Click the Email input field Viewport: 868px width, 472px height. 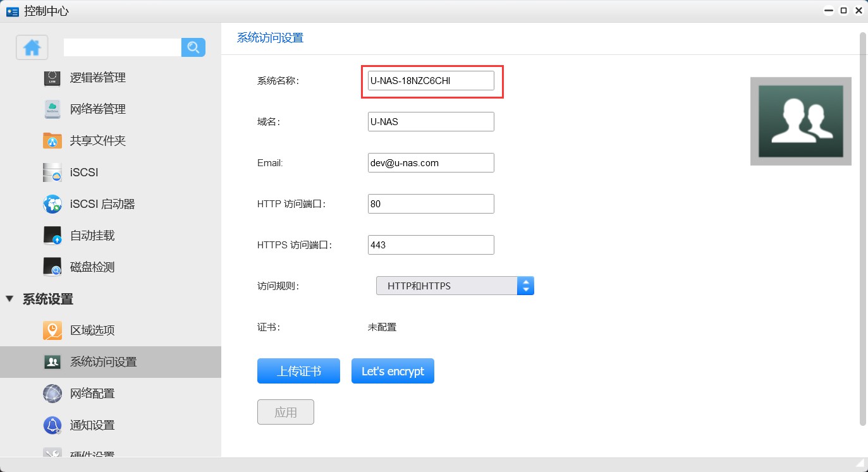click(431, 163)
